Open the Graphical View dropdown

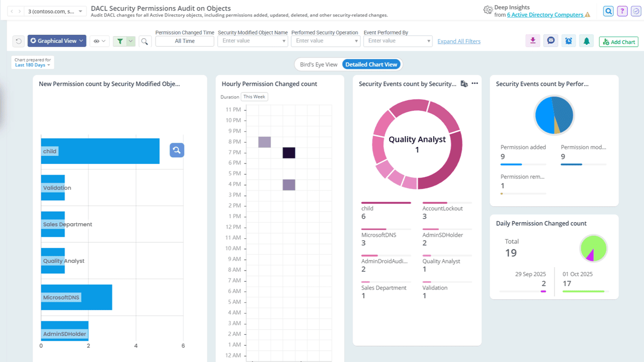click(x=57, y=41)
